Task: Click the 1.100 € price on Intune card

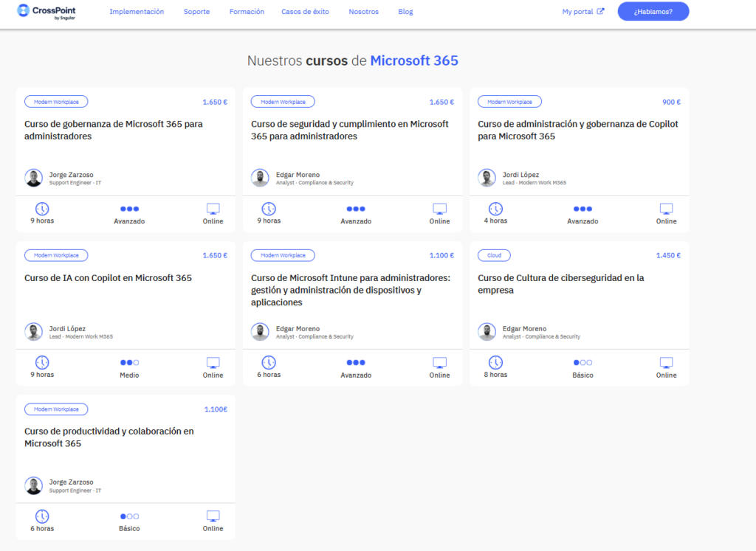Action: [x=441, y=255]
